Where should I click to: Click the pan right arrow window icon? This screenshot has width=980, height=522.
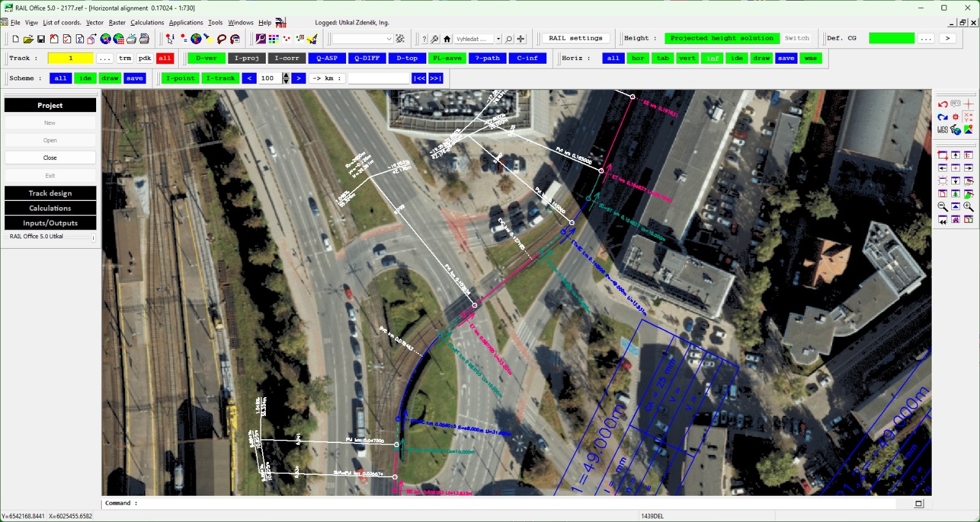pyautogui.click(x=968, y=168)
